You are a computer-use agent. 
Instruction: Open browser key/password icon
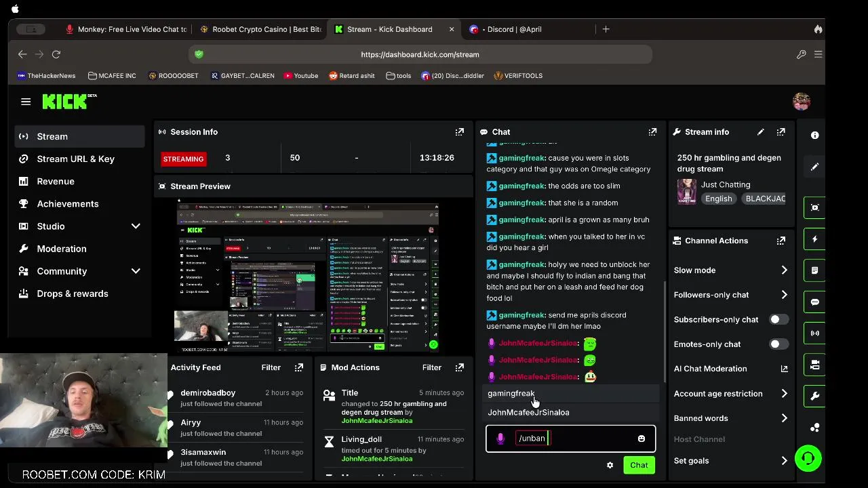pos(802,54)
